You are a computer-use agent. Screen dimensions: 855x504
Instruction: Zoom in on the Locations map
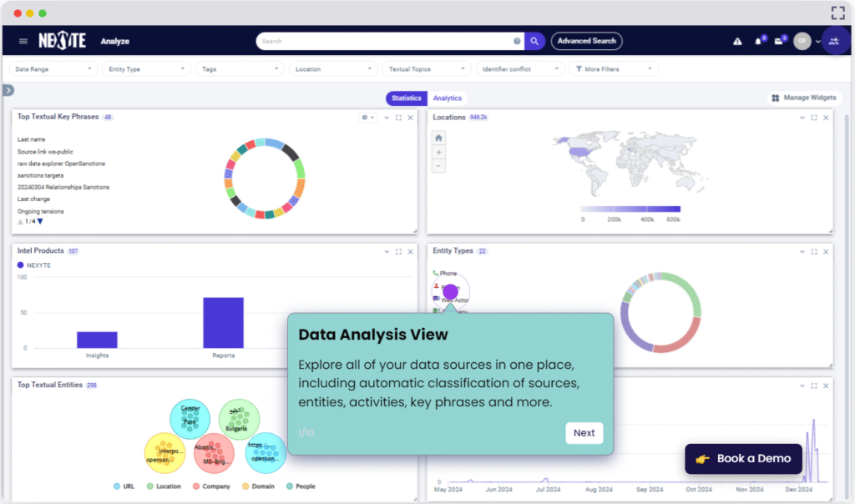click(439, 152)
